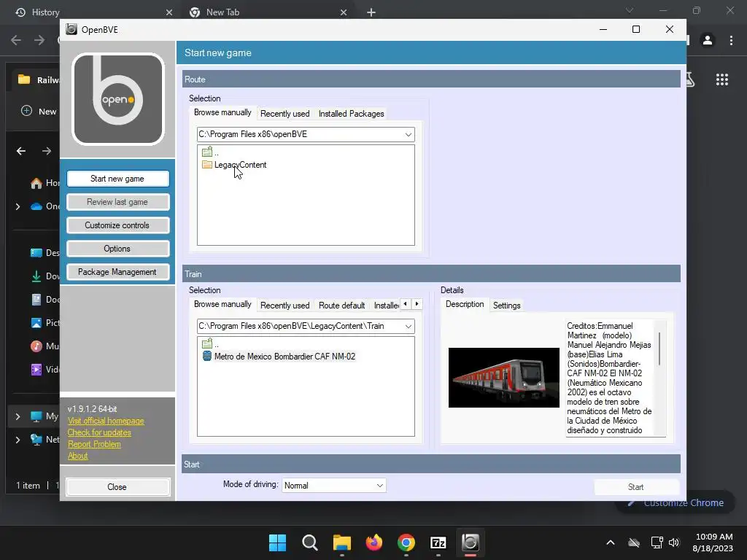Image resolution: width=747 pixels, height=560 pixels.
Task: Open the Options page
Action: (117, 249)
